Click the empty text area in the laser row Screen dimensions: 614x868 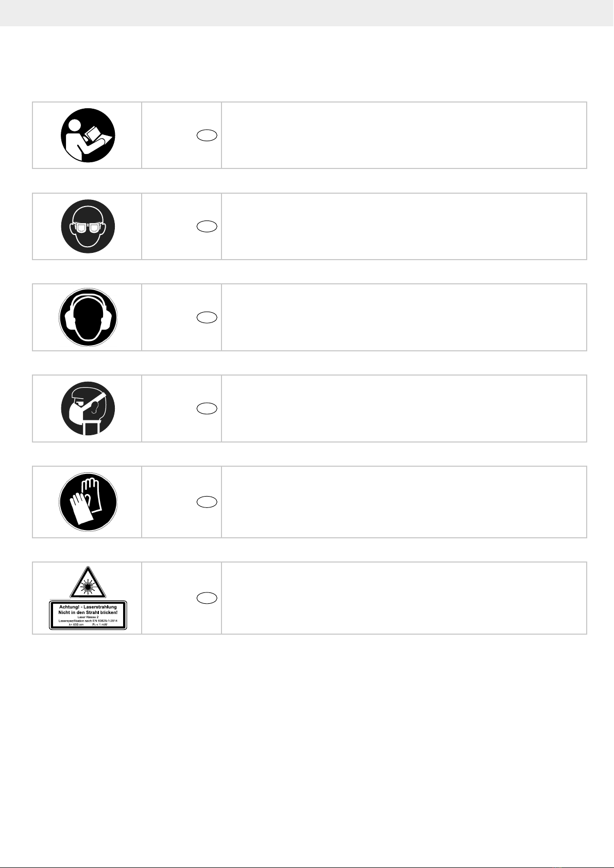(404, 598)
